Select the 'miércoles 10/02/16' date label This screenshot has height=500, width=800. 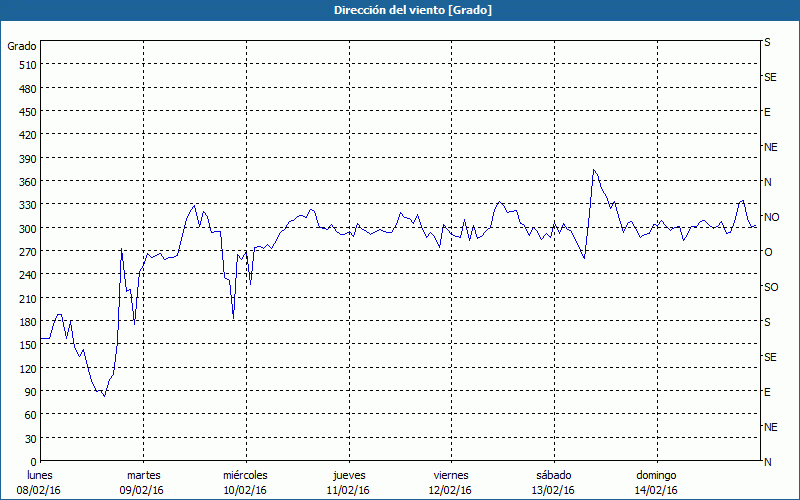pyautogui.click(x=245, y=482)
